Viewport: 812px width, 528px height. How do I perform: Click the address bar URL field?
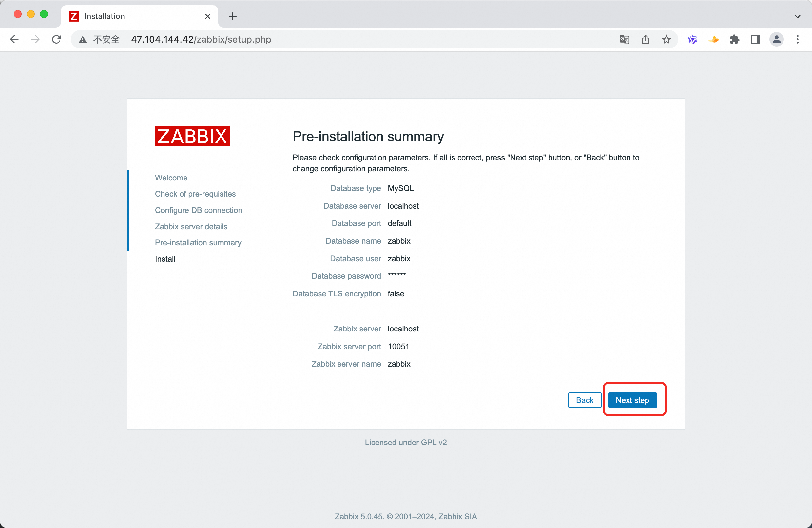pyautogui.click(x=341, y=39)
